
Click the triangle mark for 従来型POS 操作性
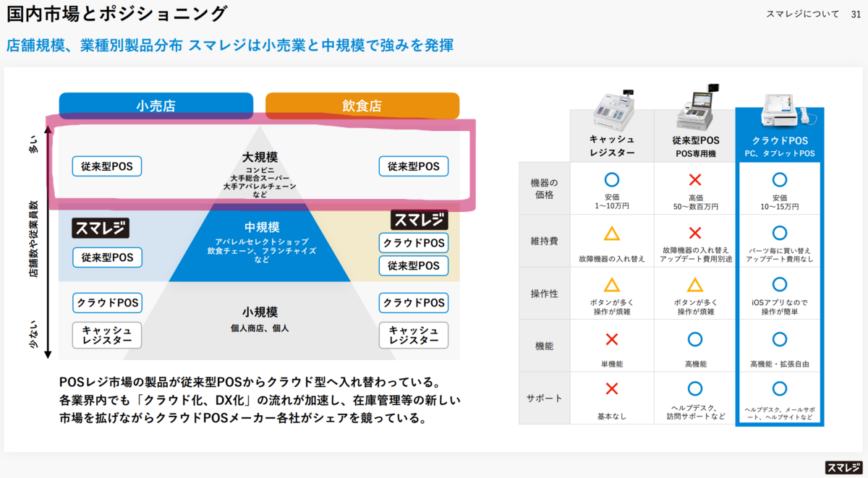coord(695,285)
